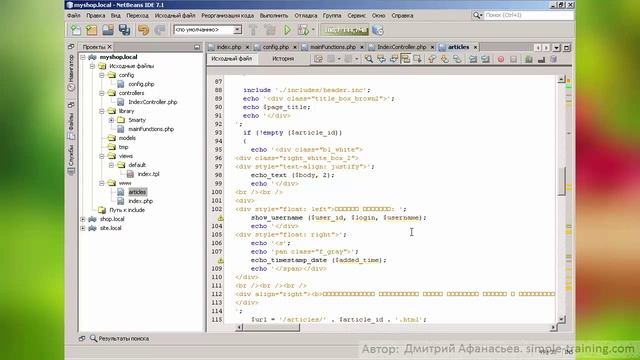Image resolution: width=640 pixels, height=360 pixels.
Task: Click the greyed Redo arrow icon
Action: 160,30
